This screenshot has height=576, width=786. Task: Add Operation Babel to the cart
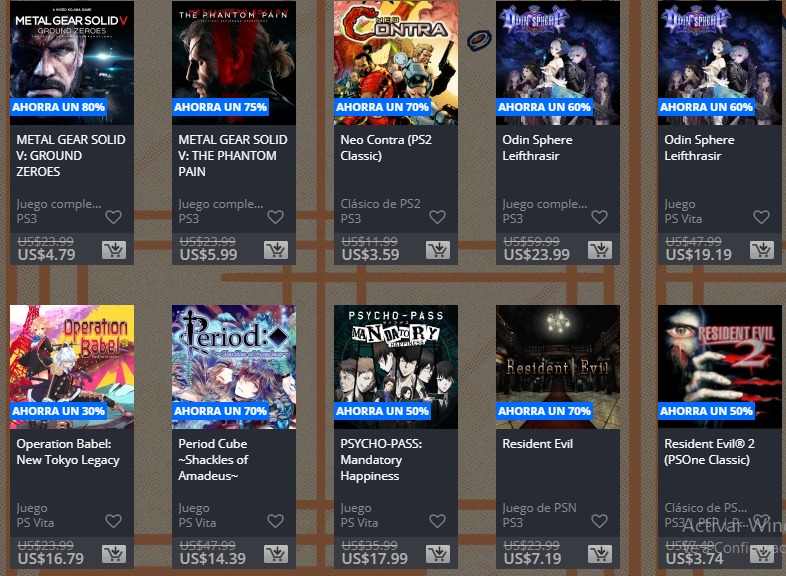114,553
